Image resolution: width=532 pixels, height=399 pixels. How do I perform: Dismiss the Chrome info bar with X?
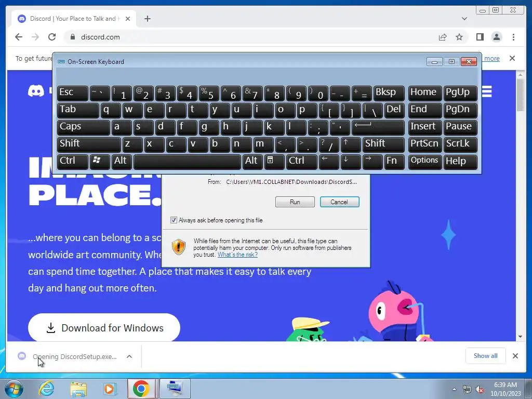point(512,58)
